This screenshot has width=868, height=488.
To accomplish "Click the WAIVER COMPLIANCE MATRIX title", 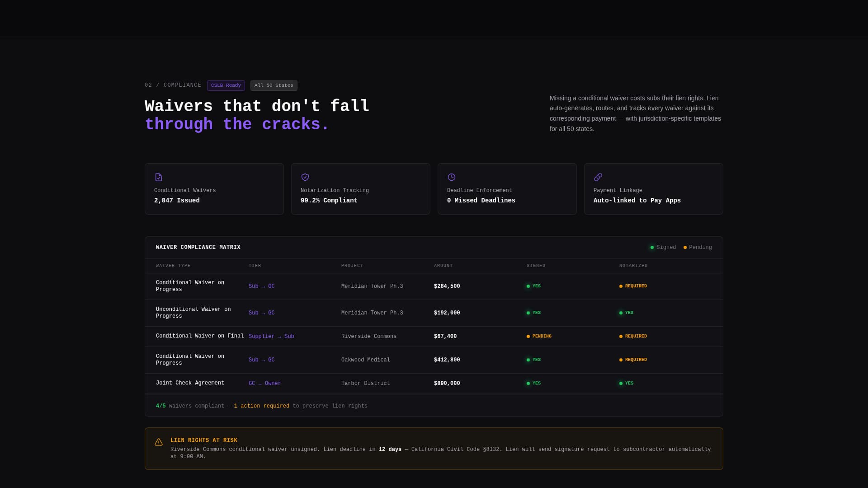I will click(198, 248).
